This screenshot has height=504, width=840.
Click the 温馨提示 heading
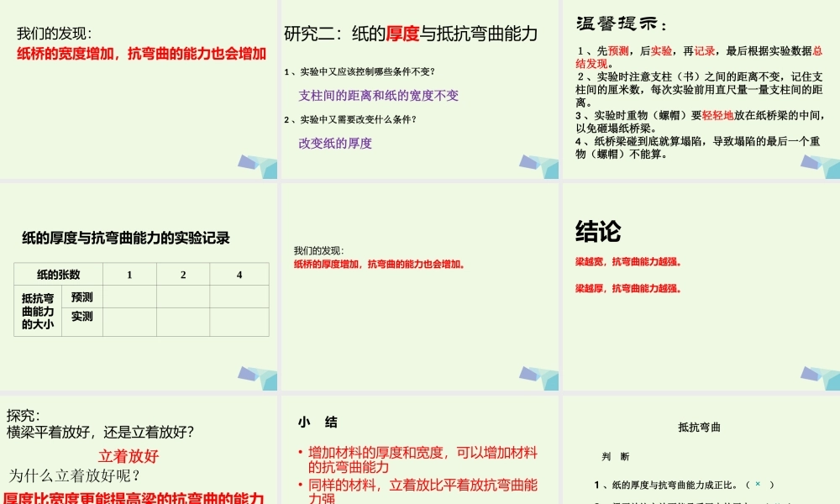(622, 24)
